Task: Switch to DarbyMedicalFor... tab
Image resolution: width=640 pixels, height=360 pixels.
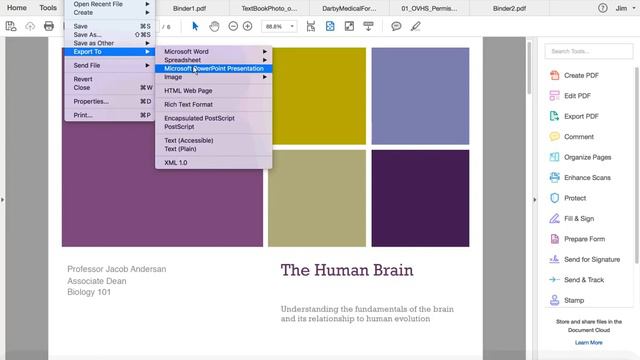Action: pos(349,8)
